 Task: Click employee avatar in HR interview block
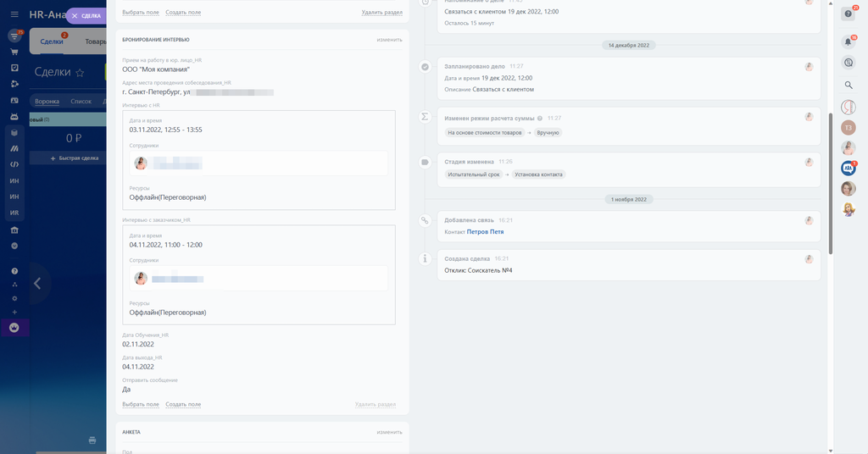(141, 163)
